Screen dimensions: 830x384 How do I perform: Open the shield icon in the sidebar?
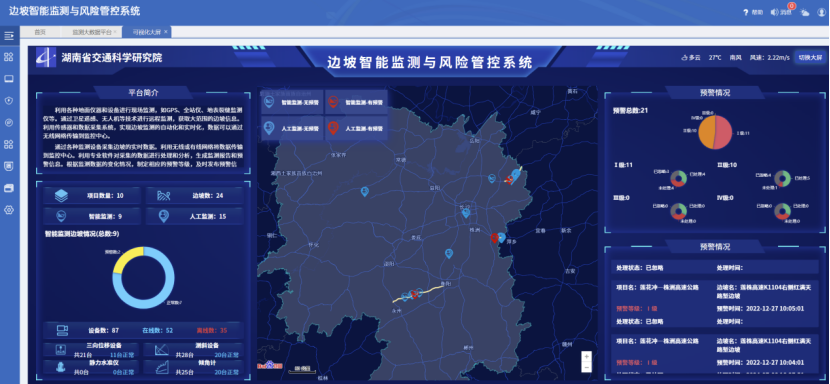(8, 101)
